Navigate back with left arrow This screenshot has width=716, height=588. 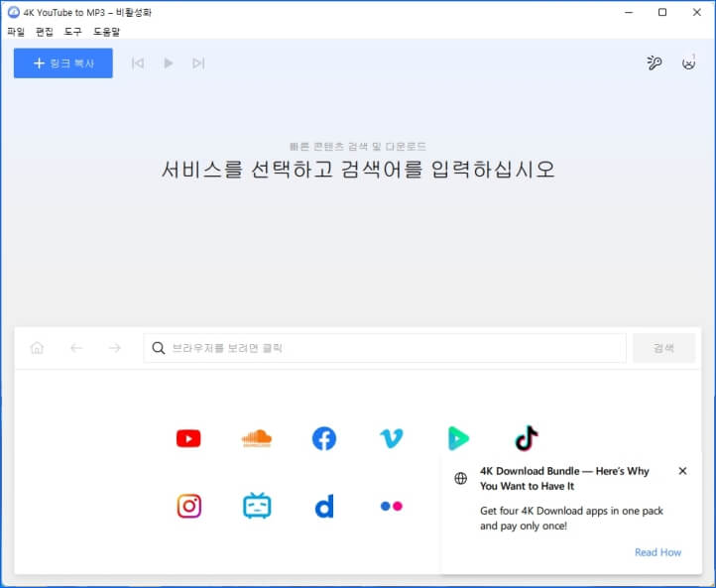[76, 348]
